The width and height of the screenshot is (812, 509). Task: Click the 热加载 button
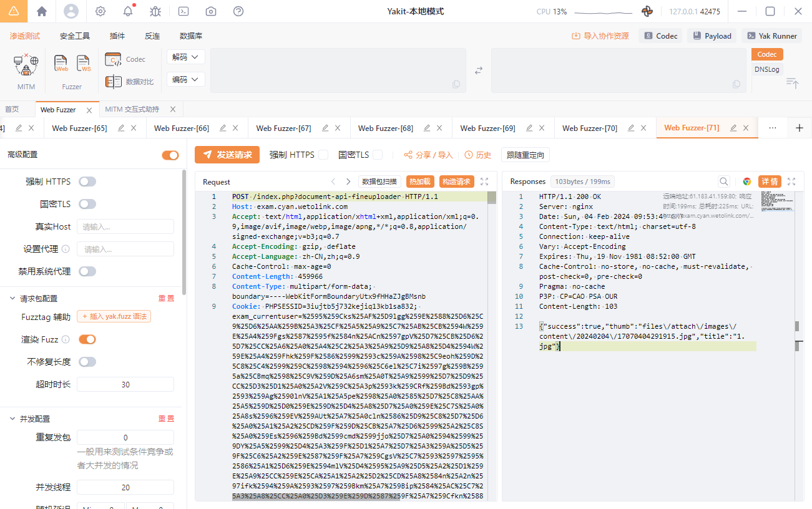(x=419, y=182)
